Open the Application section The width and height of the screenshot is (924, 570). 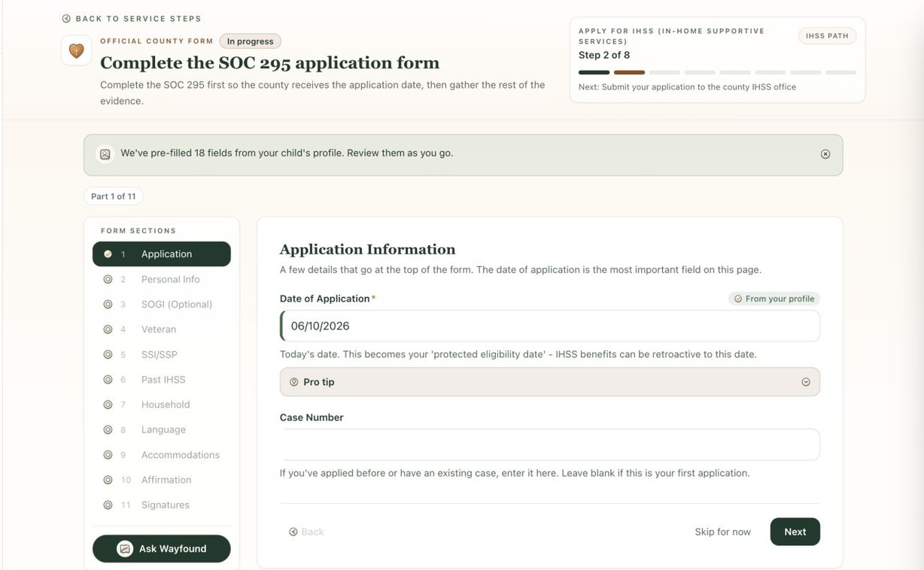coord(162,254)
